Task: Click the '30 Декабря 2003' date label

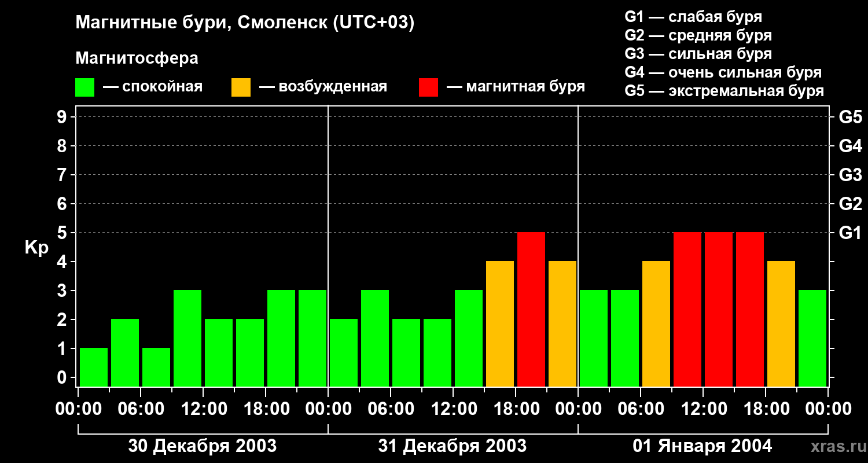Action: click(x=203, y=446)
